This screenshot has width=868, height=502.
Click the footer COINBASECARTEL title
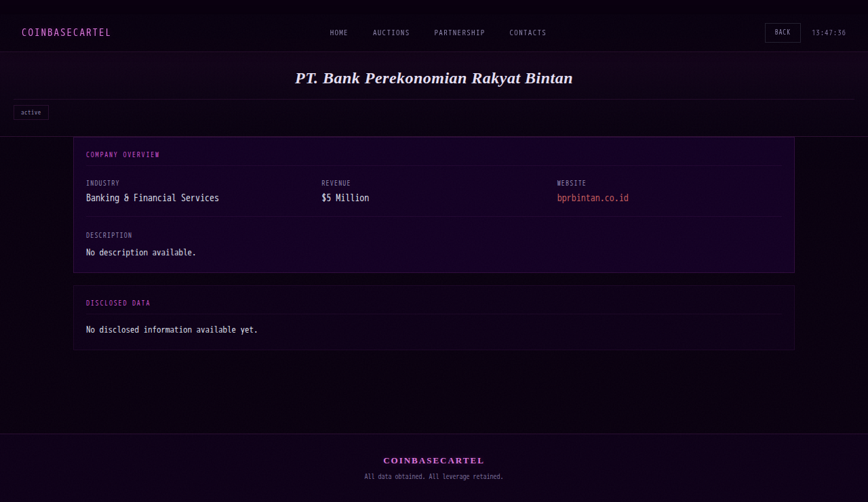pyautogui.click(x=434, y=461)
